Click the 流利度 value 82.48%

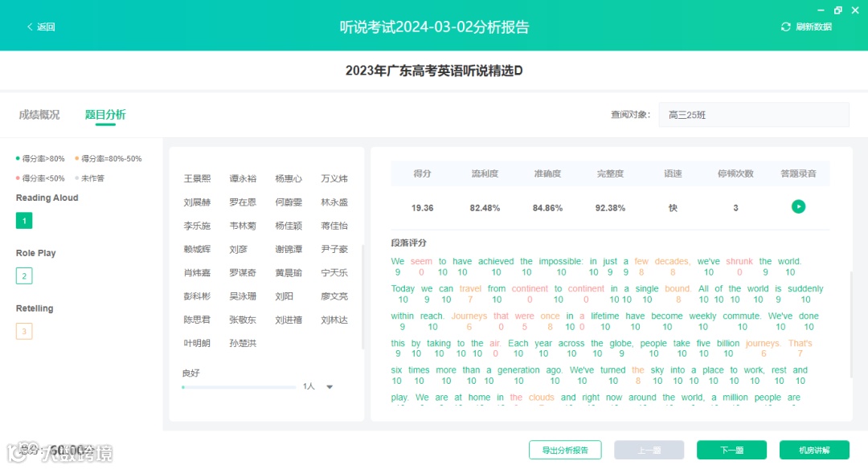(x=485, y=208)
